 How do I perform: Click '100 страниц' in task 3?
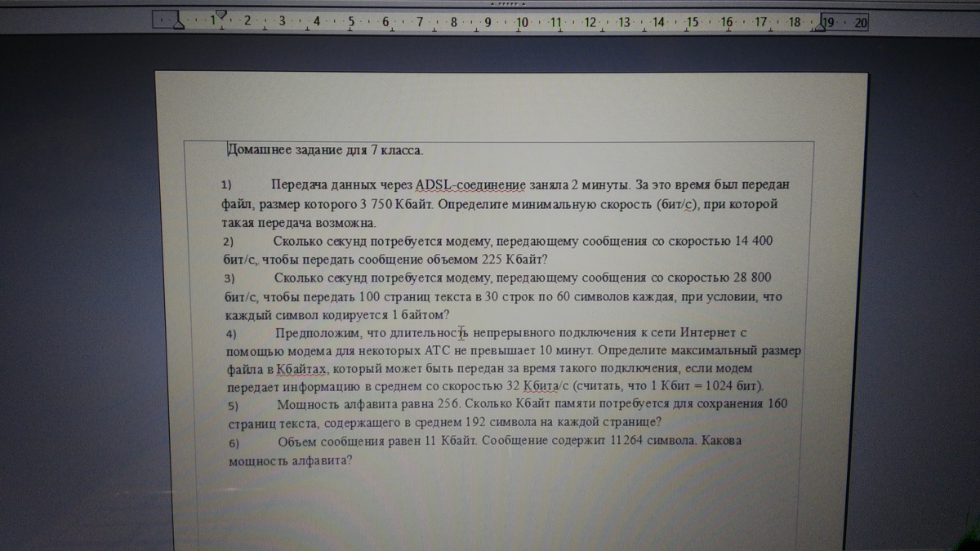pyautogui.click(x=395, y=296)
